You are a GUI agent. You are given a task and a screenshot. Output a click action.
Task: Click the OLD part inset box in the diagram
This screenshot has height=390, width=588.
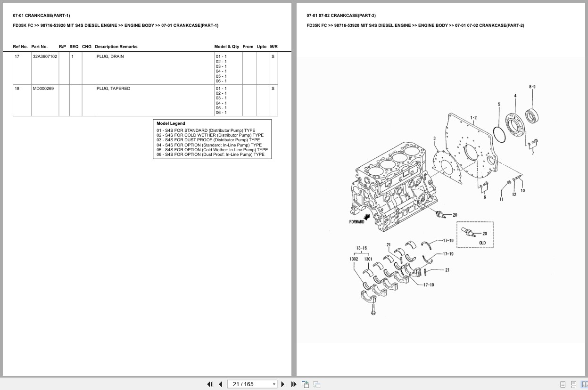click(x=475, y=235)
